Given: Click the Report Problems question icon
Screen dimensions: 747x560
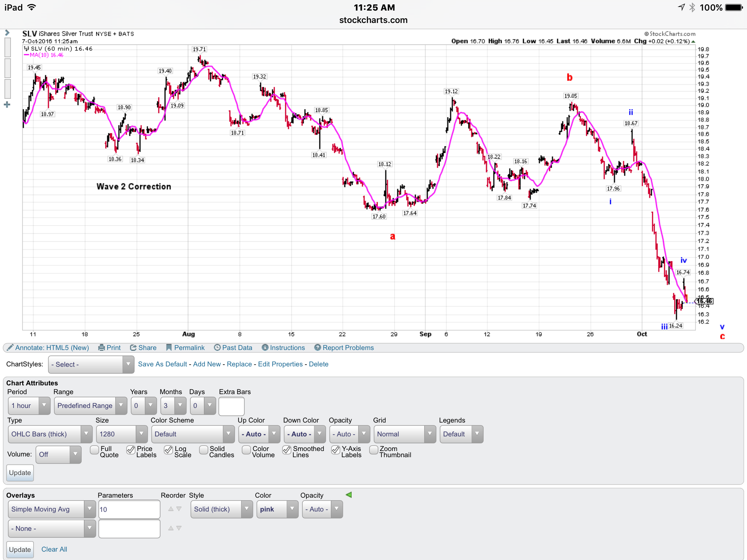Looking at the screenshot, I should (318, 347).
